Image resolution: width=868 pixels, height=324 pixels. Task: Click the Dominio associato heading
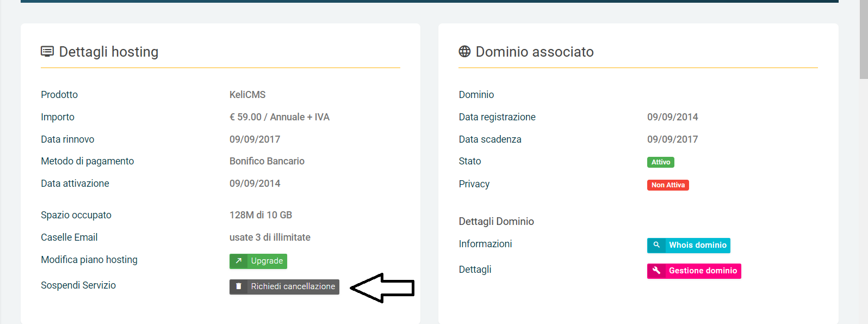pos(535,52)
